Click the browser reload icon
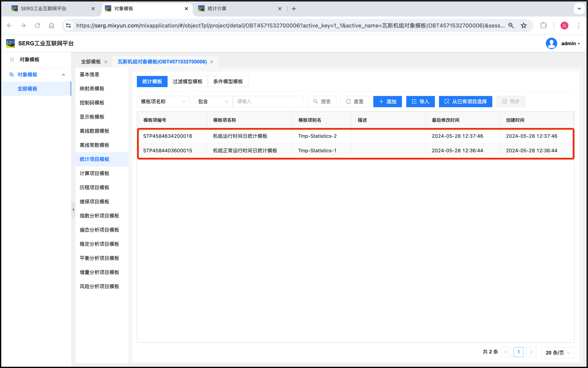 click(37, 26)
